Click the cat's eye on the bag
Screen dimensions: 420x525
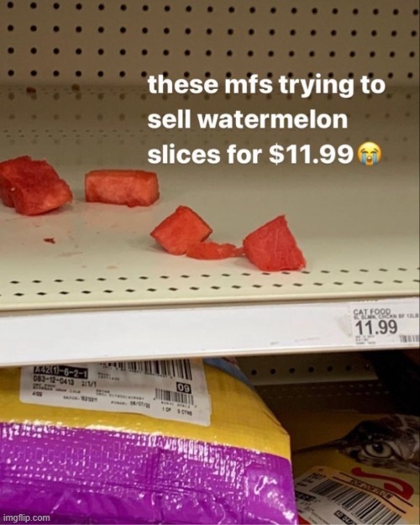point(379,450)
